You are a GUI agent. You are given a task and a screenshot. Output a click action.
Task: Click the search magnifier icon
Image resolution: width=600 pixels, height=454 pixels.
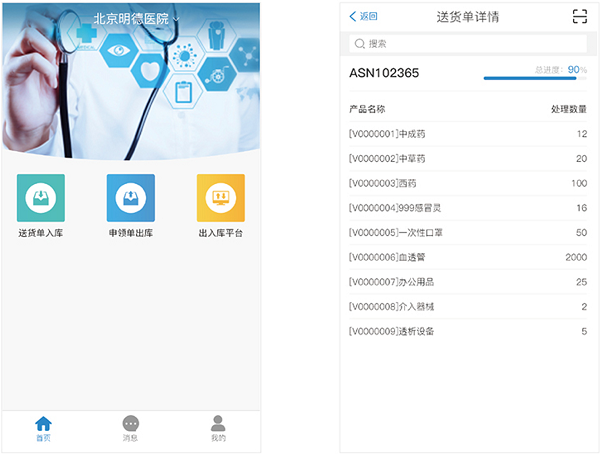point(359,43)
